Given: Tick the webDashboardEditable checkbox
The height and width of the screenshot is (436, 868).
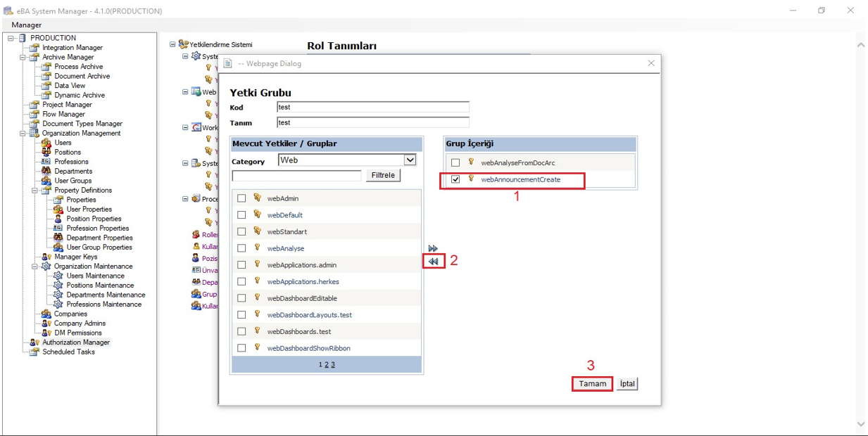Looking at the screenshot, I should pyautogui.click(x=241, y=298).
